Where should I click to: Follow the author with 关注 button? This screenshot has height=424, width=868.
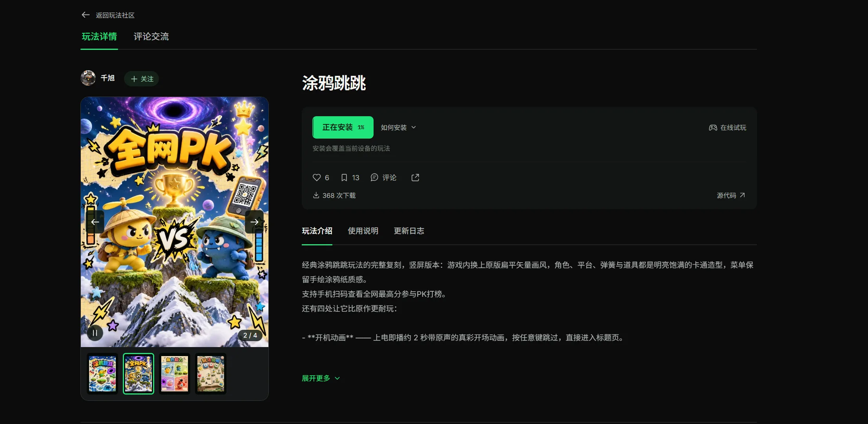coord(142,79)
